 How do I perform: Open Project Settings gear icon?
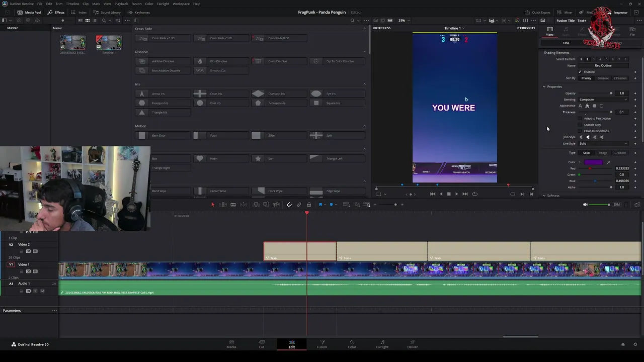(x=635, y=344)
